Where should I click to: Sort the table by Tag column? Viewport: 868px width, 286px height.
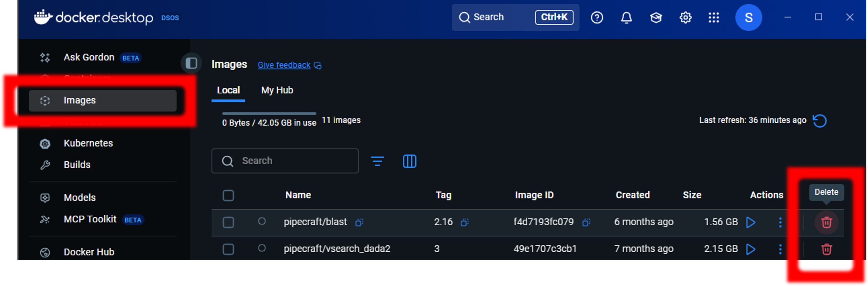coord(443,195)
